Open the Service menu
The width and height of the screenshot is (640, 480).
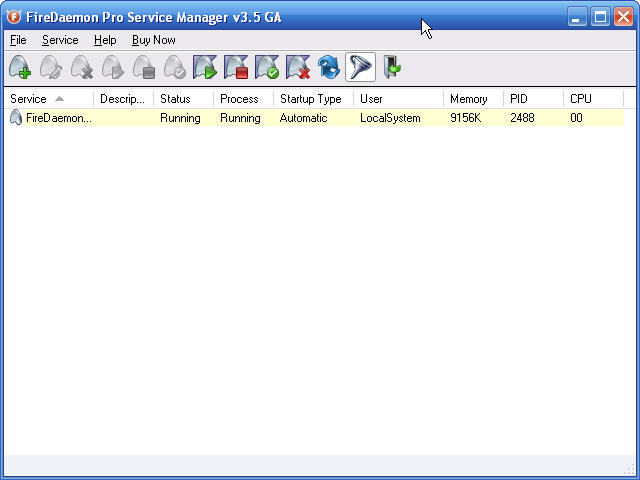coord(60,40)
